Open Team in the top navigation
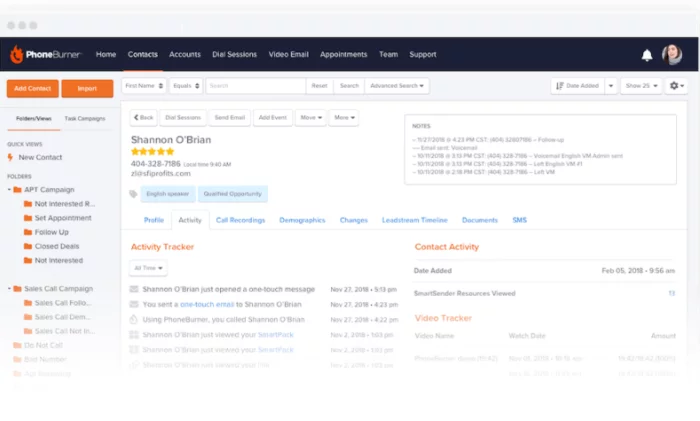The height and width of the screenshot is (421, 700). 388,54
